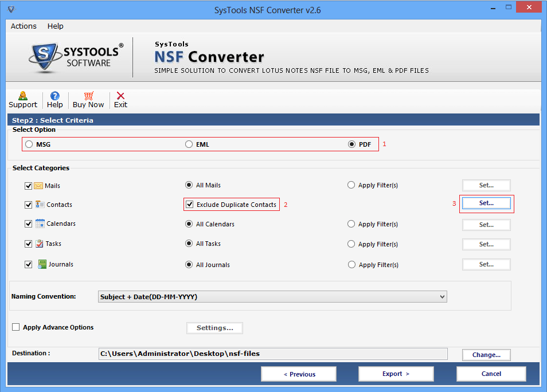Choose Apply Filter(s) for Journals
This screenshot has width=547, height=392.
351,265
